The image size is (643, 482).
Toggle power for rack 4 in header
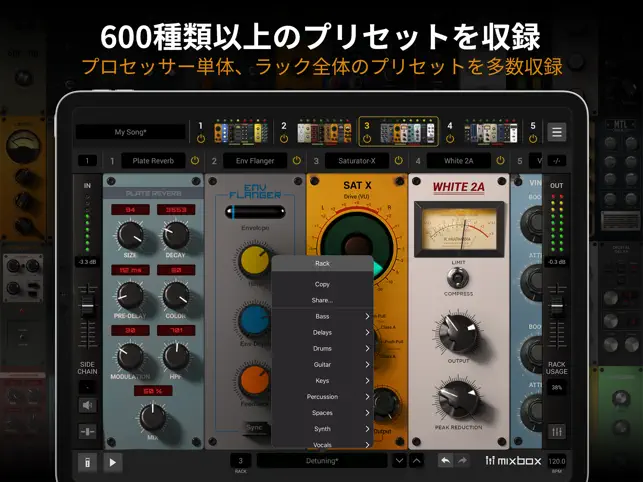coord(450,139)
